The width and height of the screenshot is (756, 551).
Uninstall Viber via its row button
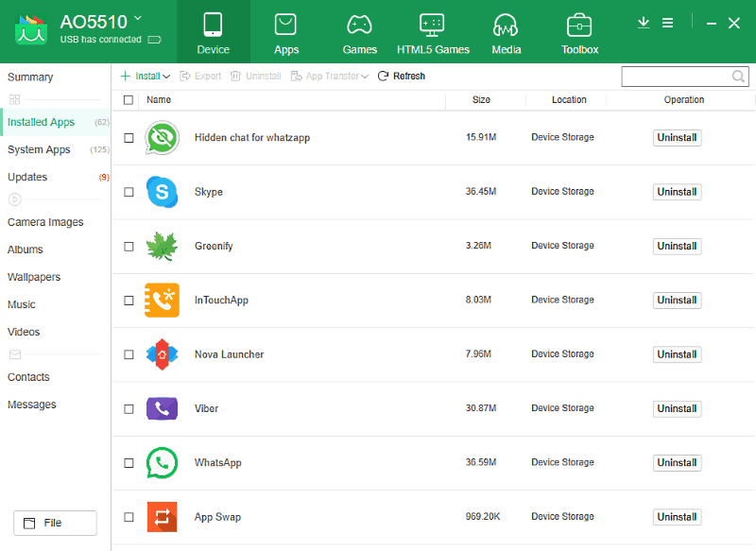677,409
